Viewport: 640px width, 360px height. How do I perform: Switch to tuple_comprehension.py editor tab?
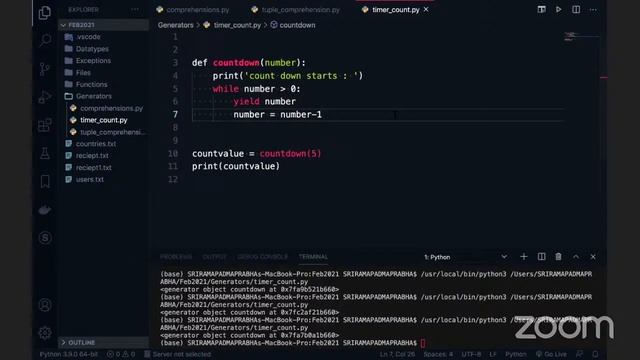pyautogui.click(x=296, y=9)
